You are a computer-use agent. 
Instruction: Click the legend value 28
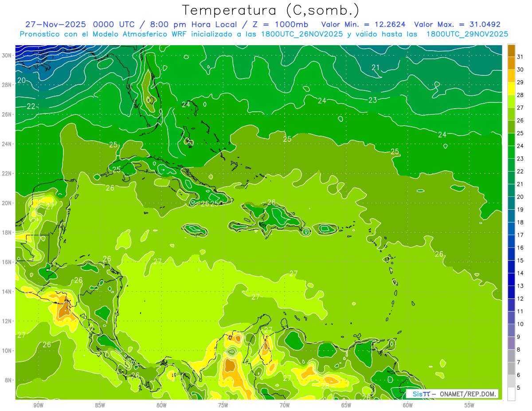(x=520, y=94)
